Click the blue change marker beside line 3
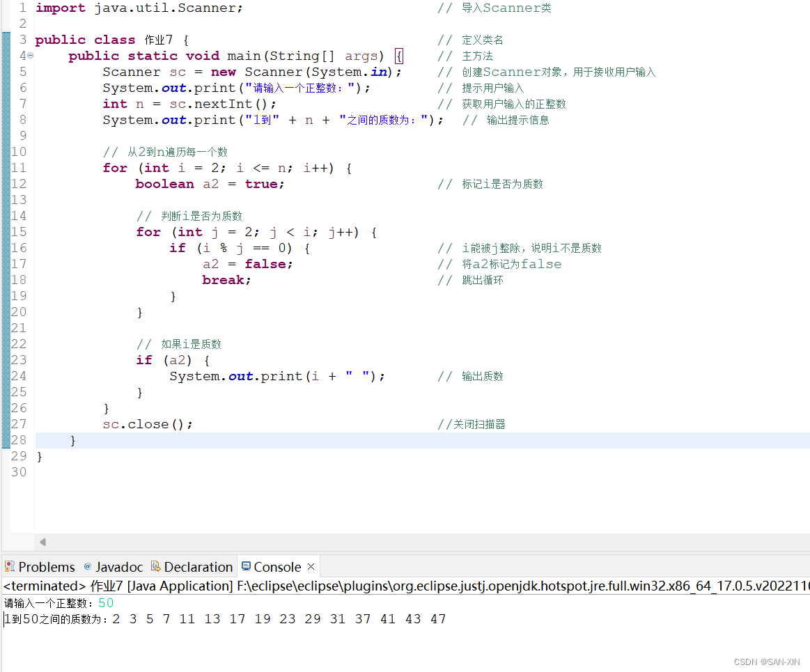 click(6, 39)
